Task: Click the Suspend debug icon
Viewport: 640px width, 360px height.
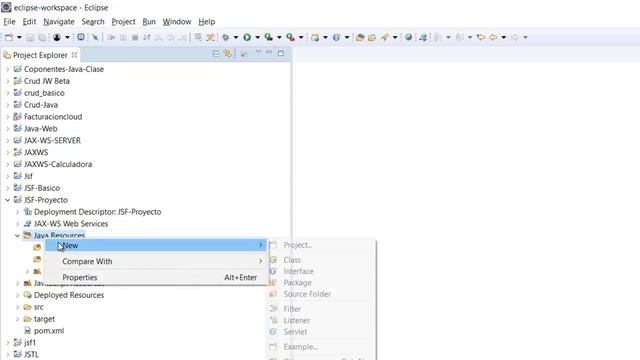Action: [x=123, y=37]
